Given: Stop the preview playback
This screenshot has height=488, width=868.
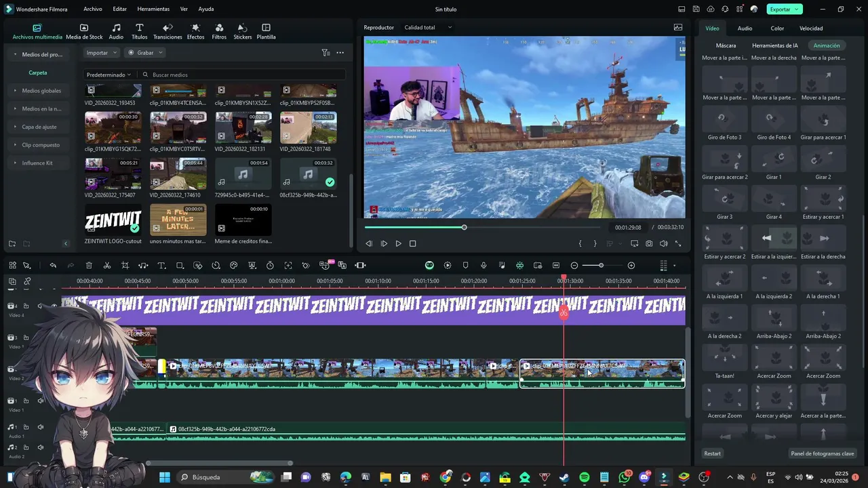Looking at the screenshot, I should [412, 243].
